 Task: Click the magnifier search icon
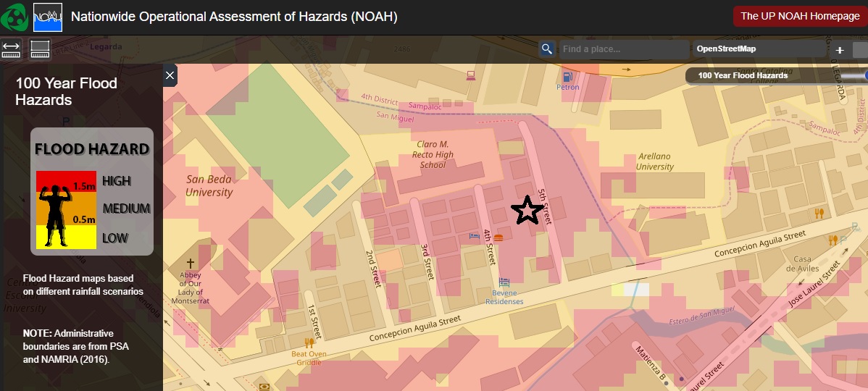coord(547,49)
